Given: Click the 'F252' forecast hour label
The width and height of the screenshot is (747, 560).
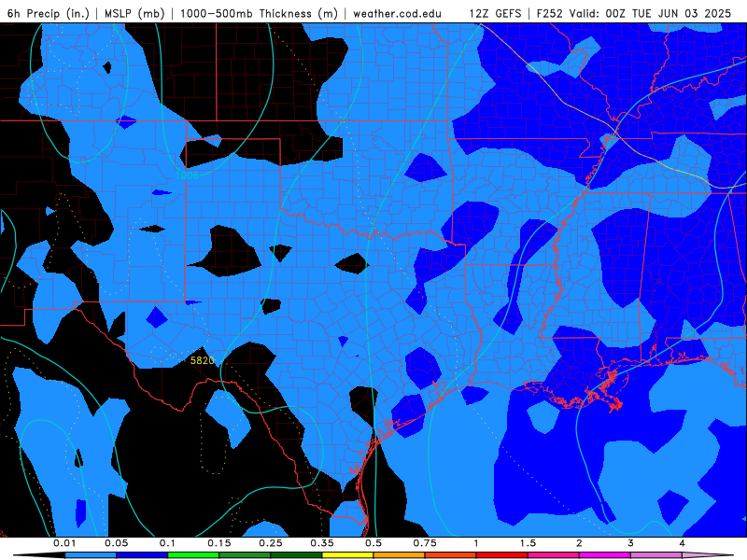Looking at the screenshot, I should tap(550, 13).
